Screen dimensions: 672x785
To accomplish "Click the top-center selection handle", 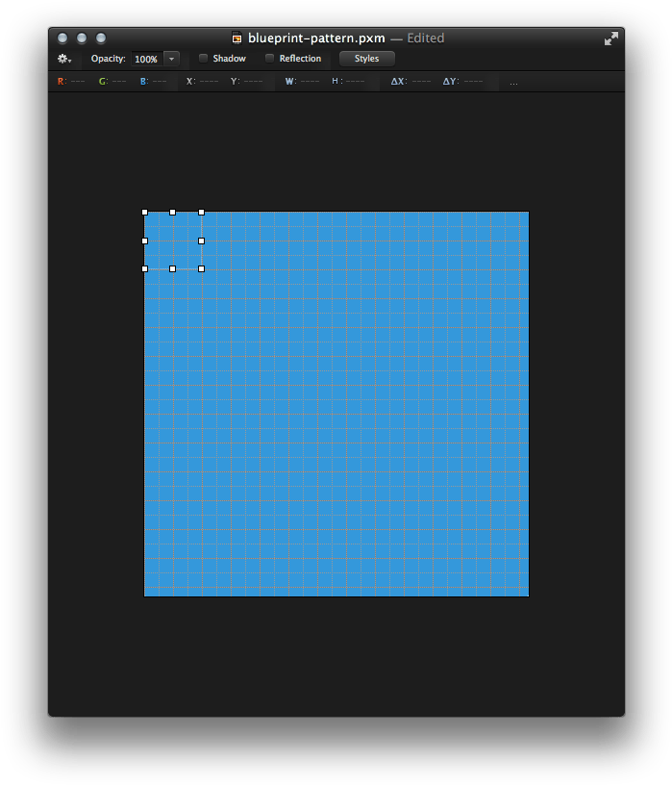I will (x=173, y=212).
